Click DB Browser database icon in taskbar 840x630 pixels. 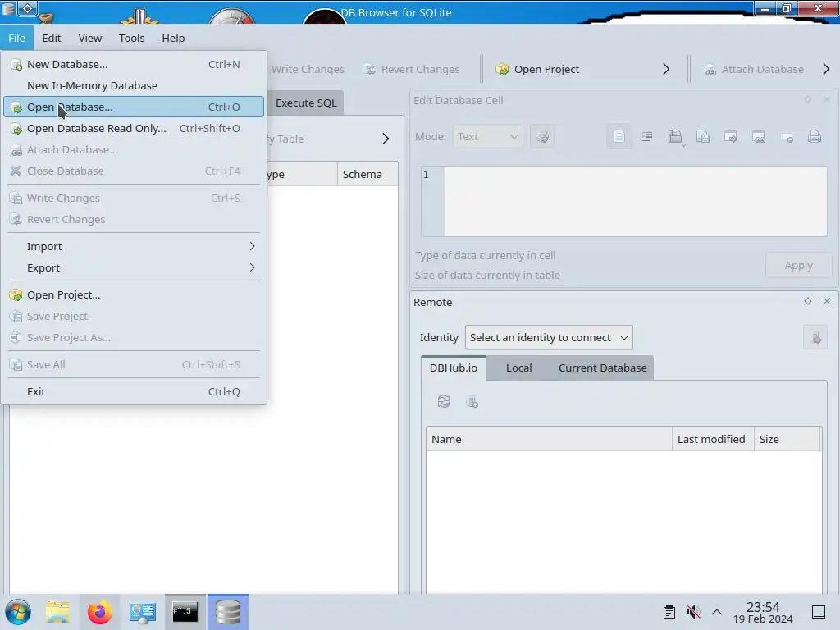click(x=228, y=612)
